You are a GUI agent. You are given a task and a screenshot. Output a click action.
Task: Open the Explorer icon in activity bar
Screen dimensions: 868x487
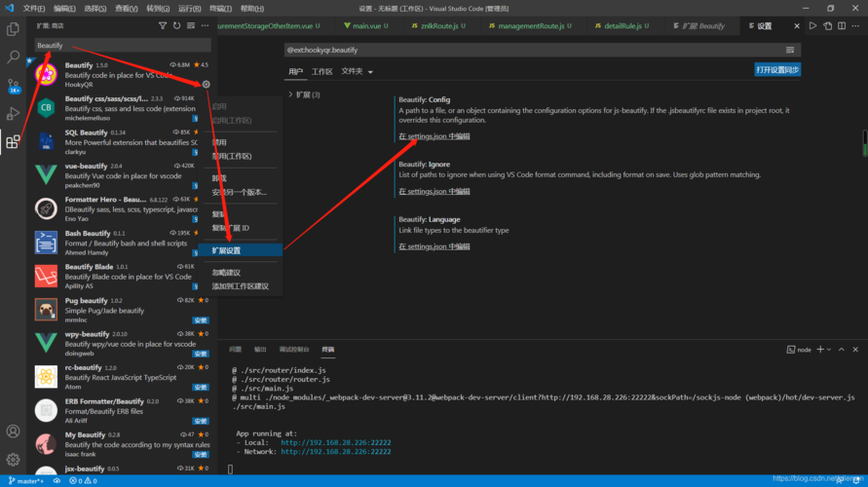[x=13, y=30]
